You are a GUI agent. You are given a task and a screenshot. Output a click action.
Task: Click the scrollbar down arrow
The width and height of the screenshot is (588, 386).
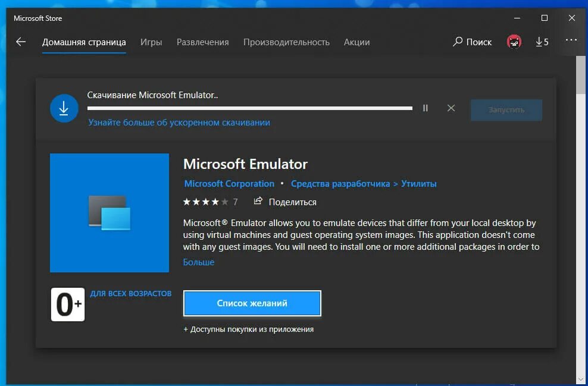(x=581, y=379)
